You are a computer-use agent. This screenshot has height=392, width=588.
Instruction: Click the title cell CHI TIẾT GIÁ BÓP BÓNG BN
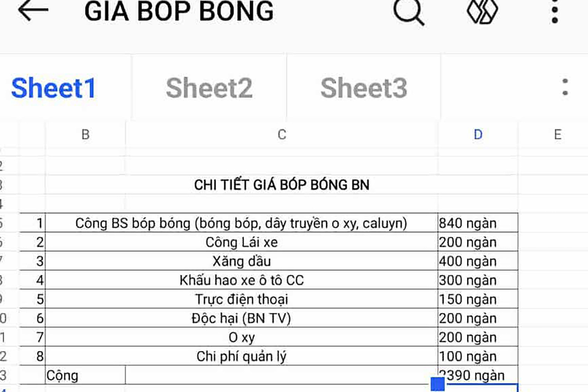(281, 185)
